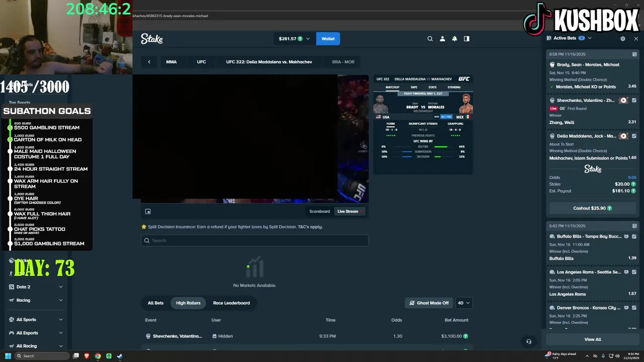
Task: Switch to Scoreboard view
Action: tap(319, 211)
